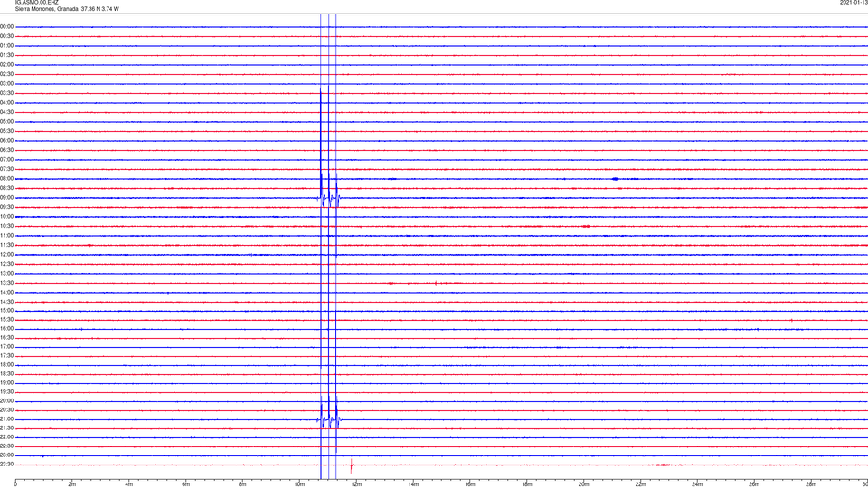
Task: Select the 20:30 trace time label
Action: 6,410
